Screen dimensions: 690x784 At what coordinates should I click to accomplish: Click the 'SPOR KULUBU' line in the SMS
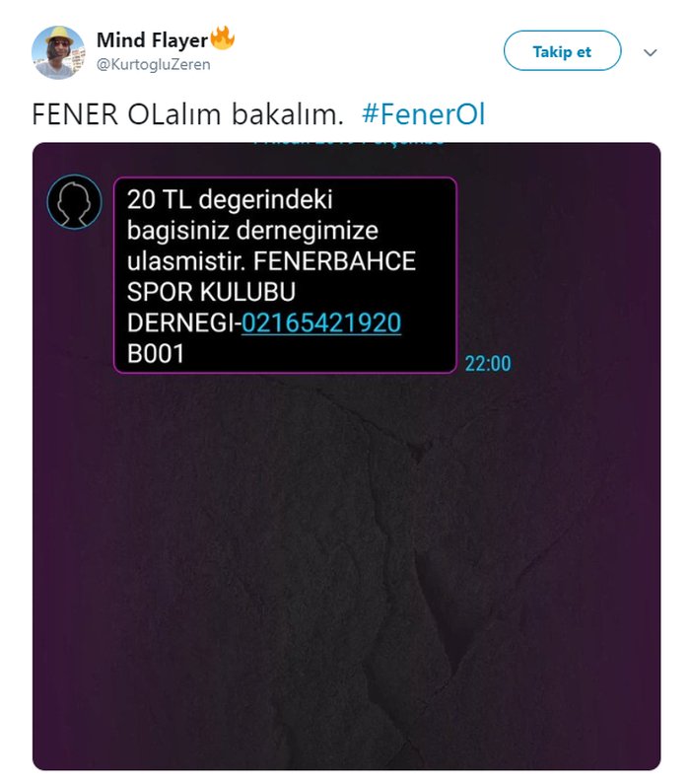point(211,292)
